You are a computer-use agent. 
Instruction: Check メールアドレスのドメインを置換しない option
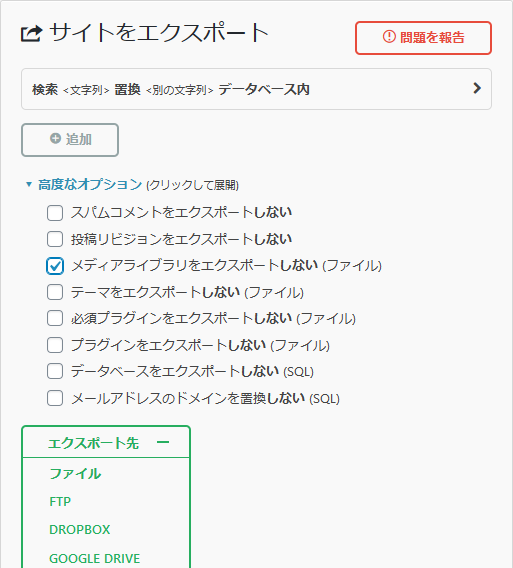[55, 398]
